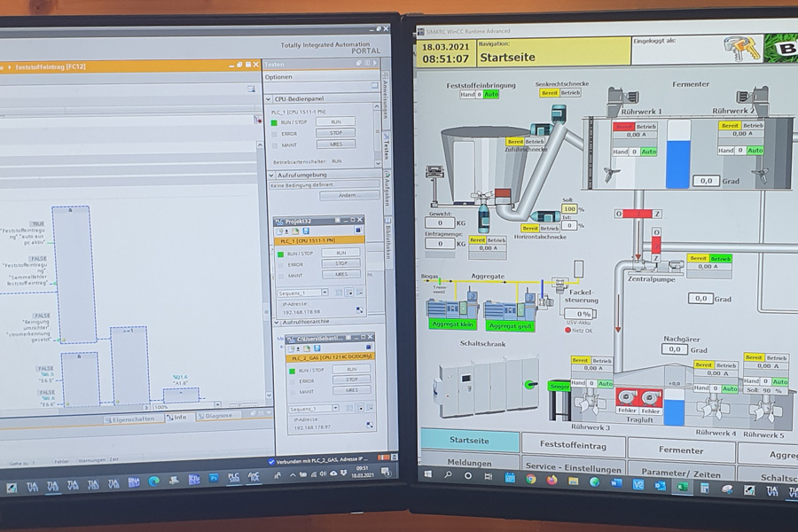The width and height of the screenshot is (798, 532).
Task: Click down arrow of CPU-Bedienpanel scrollbar
Action: [378, 163]
